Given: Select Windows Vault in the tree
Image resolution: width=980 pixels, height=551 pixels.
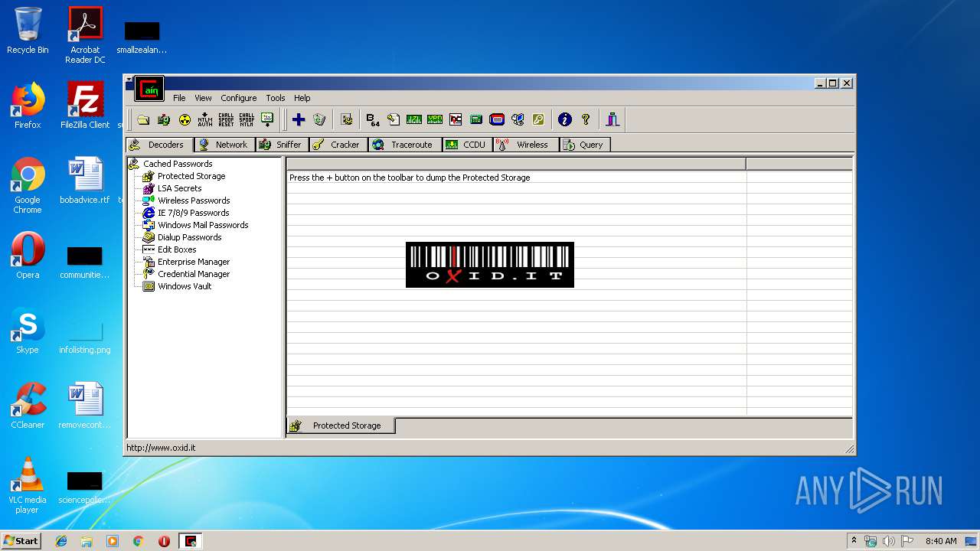Looking at the screenshot, I should click(x=185, y=286).
